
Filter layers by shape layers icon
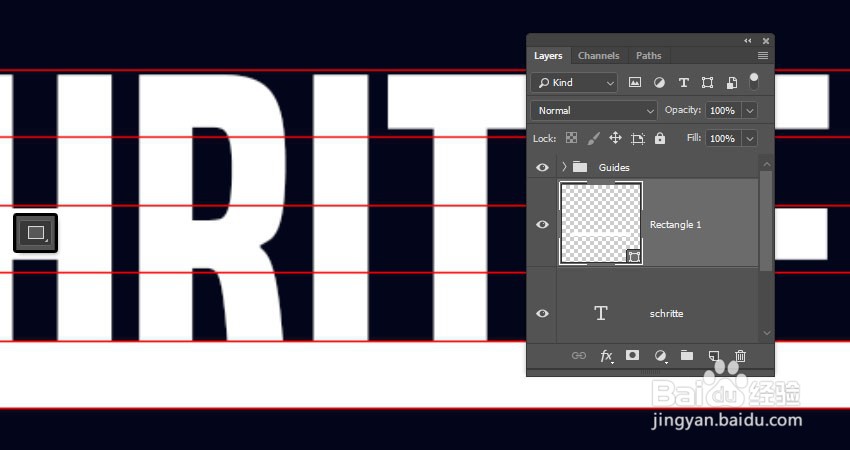(x=707, y=82)
